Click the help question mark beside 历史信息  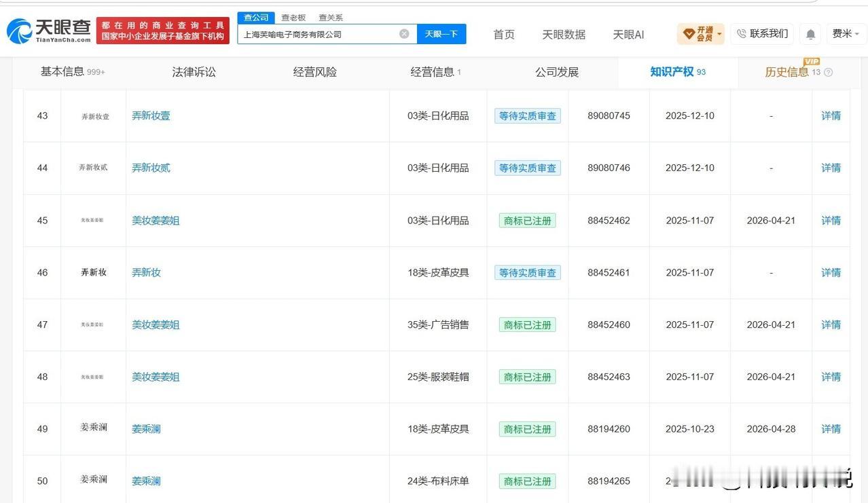click(828, 72)
